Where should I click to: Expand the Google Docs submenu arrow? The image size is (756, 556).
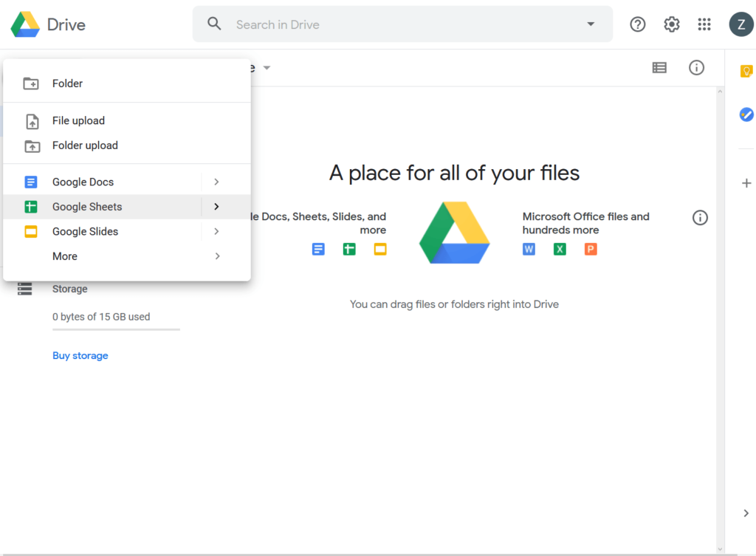pyautogui.click(x=216, y=182)
